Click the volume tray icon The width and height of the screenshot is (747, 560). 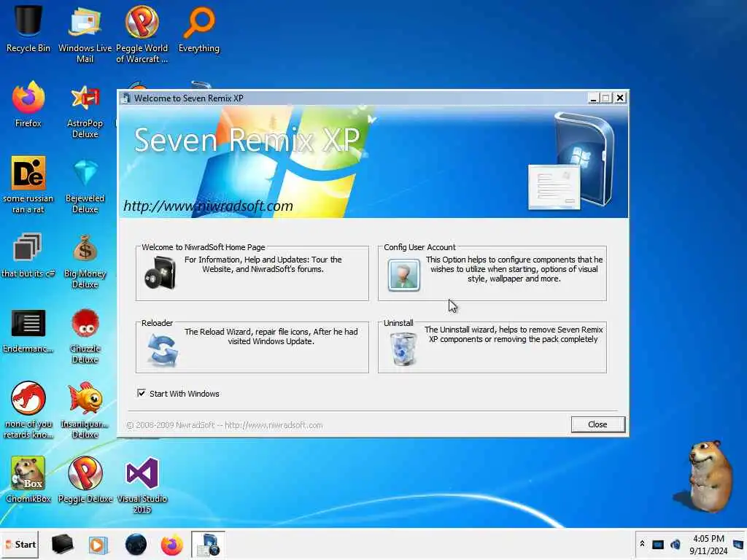(x=675, y=544)
